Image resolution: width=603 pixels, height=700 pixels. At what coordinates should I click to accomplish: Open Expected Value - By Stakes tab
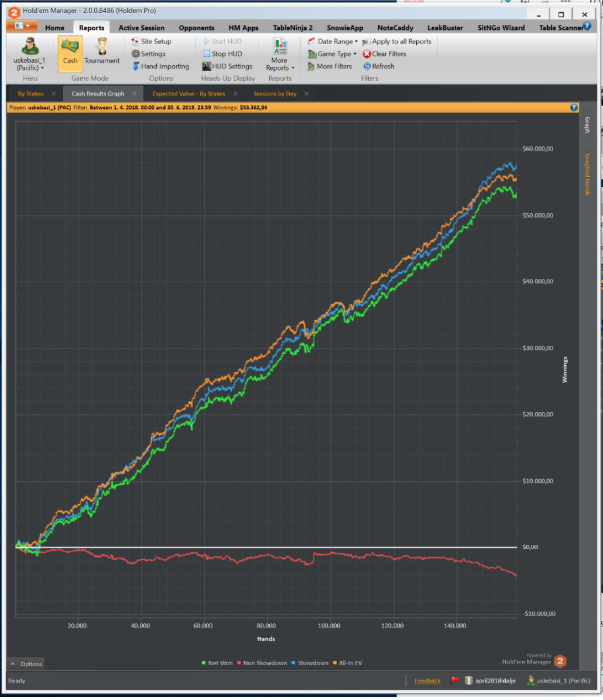189,94
